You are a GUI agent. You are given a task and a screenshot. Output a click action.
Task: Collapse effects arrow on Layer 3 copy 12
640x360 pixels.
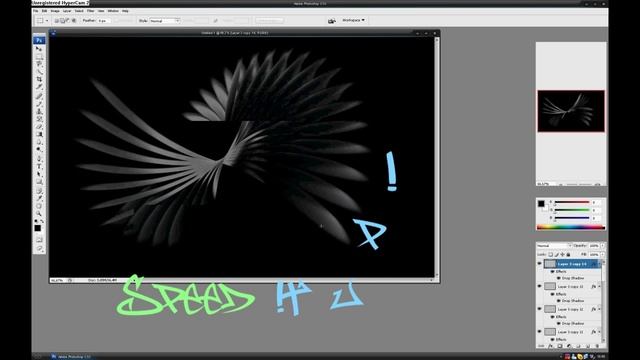click(x=599, y=309)
